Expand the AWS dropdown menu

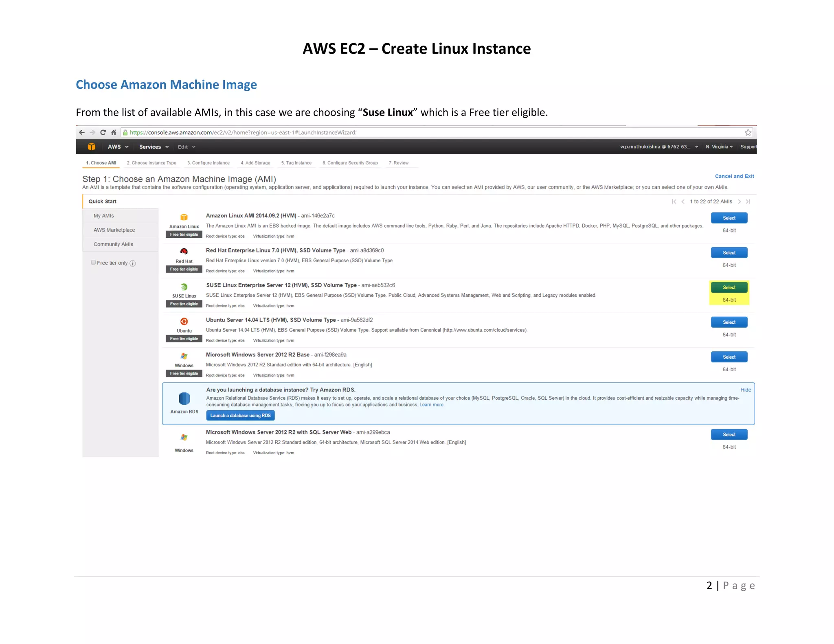(118, 147)
